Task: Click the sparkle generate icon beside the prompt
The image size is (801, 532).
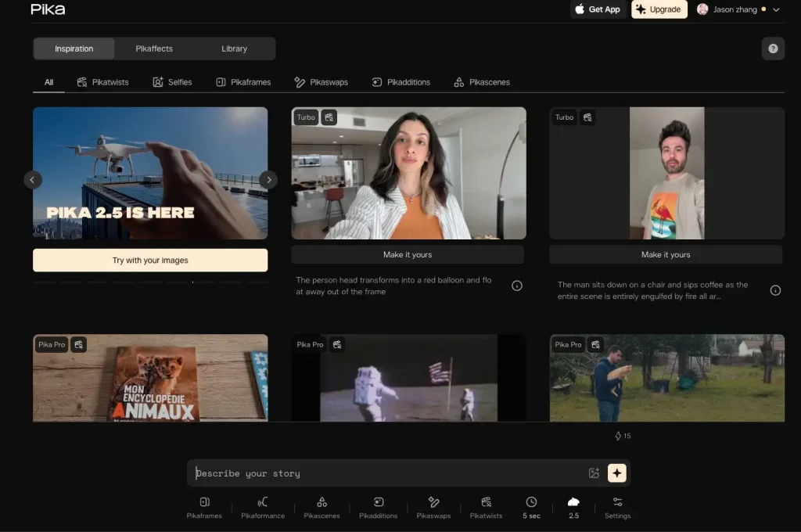Action: coord(617,473)
